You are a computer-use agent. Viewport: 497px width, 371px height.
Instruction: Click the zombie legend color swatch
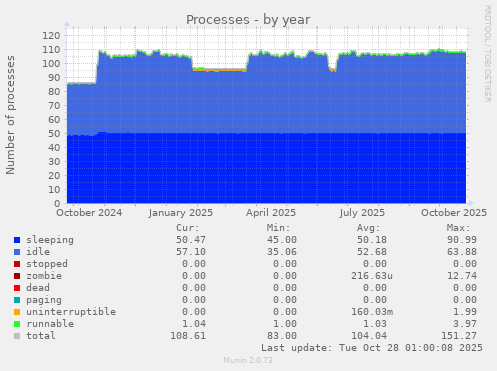click(17, 276)
